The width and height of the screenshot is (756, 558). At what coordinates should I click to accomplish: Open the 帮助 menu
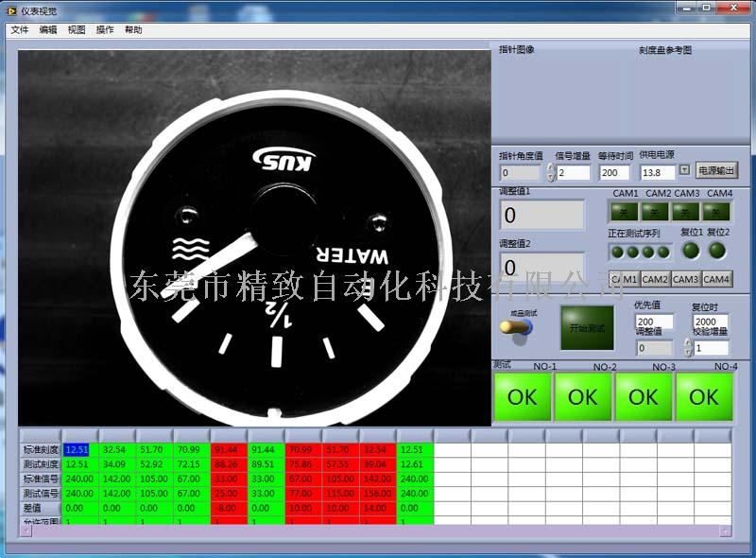(x=133, y=30)
